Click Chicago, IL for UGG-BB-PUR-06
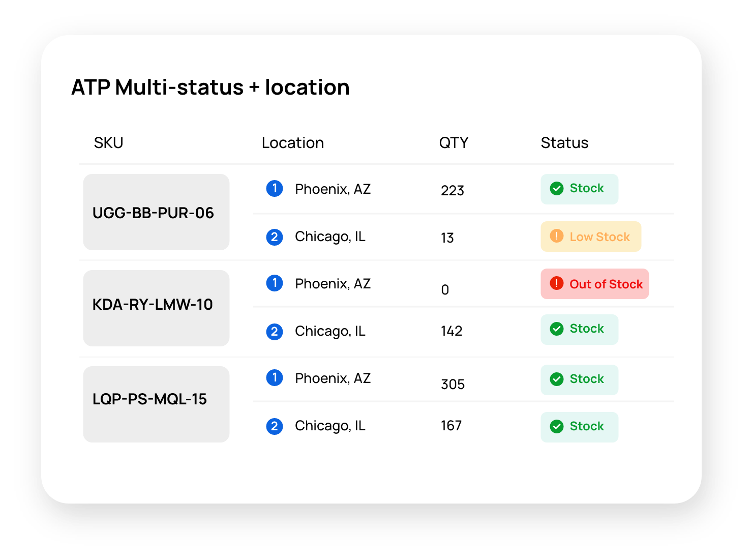This screenshot has width=752, height=560. 330,237
